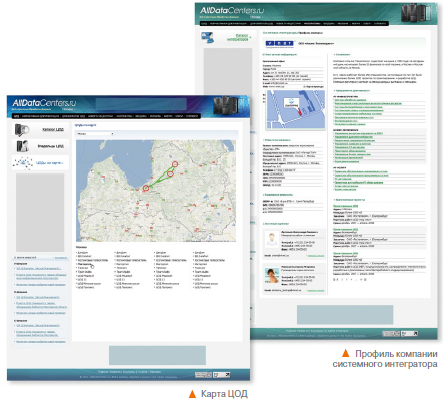Image resolution: width=446 pixels, height=405 pixels.
Task: Select the red circle marker on the coast
Action: click(146, 188)
